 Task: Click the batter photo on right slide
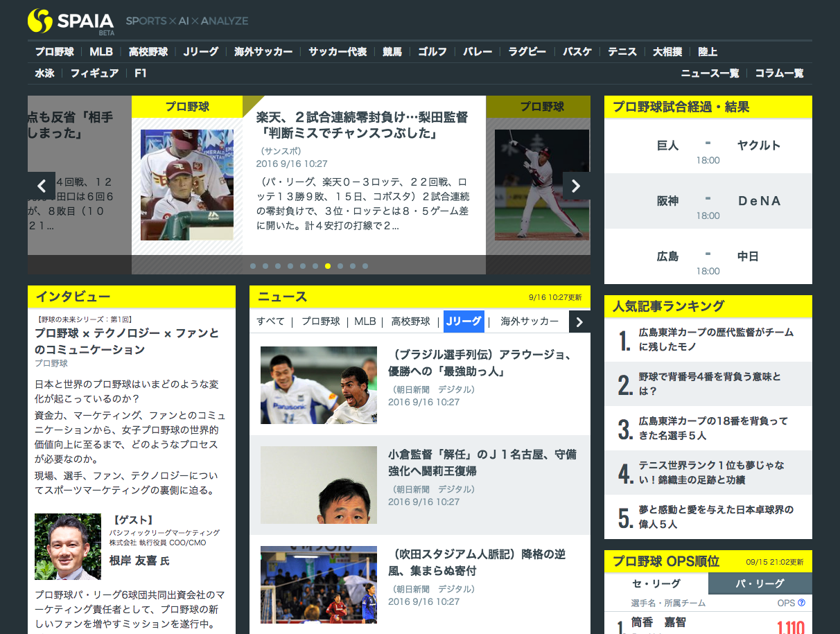542,185
